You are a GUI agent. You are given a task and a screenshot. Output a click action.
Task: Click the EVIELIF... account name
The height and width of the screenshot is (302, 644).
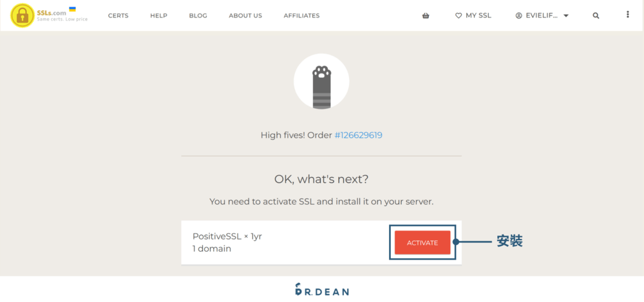point(542,15)
